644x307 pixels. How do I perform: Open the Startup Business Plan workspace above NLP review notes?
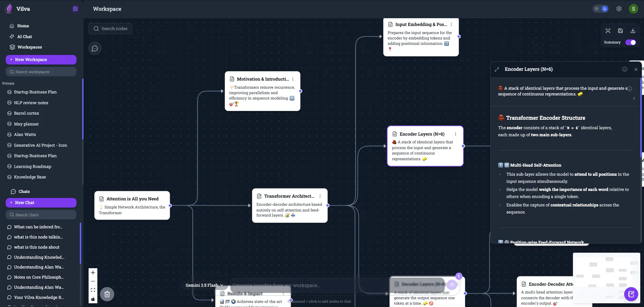[35, 92]
